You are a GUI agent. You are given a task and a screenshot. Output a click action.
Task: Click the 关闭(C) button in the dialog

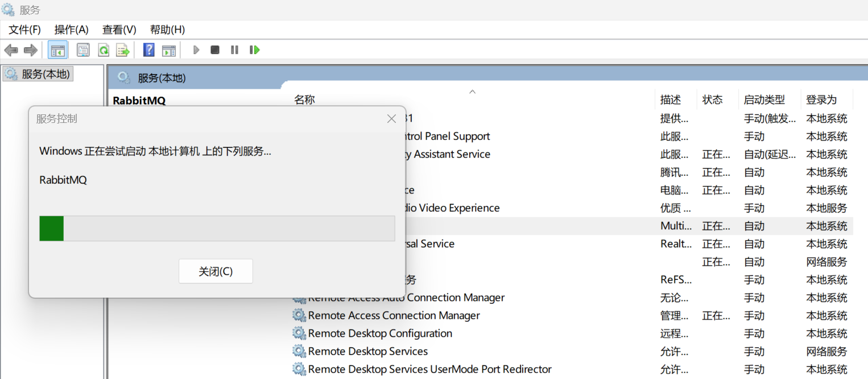tap(216, 271)
